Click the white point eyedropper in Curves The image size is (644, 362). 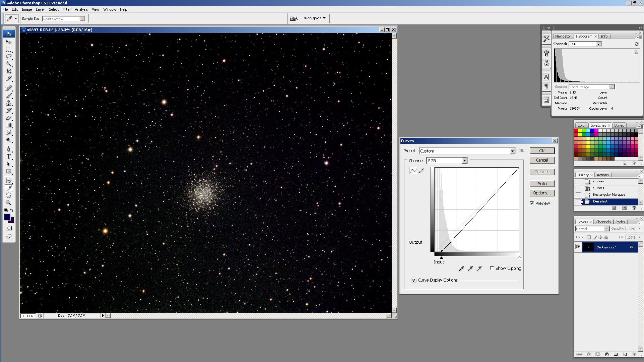[x=479, y=268]
